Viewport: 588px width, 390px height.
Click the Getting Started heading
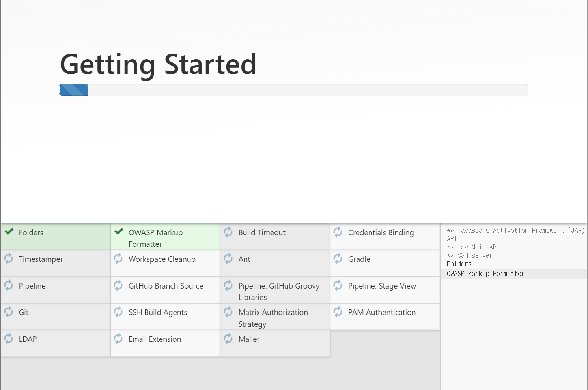[158, 64]
